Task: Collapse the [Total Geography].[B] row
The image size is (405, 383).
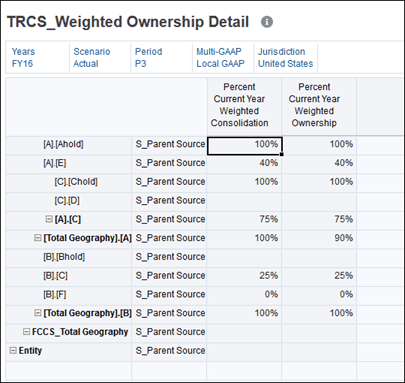Action: point(38,313)
